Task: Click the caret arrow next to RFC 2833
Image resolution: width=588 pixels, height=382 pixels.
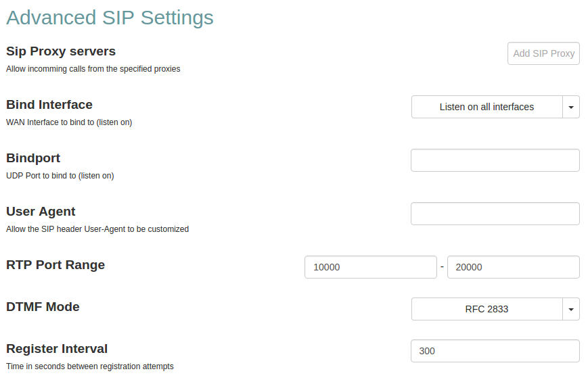Action: click(x=571, y=309)
